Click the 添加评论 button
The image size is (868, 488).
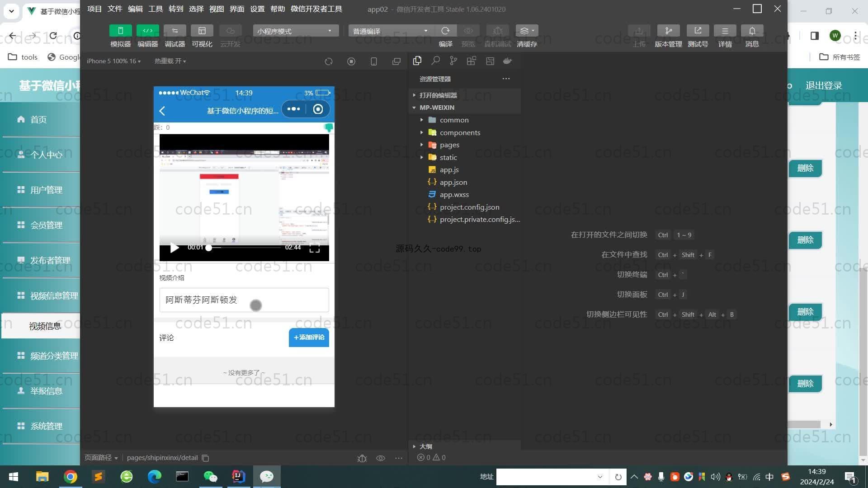(x=309, y=338)
